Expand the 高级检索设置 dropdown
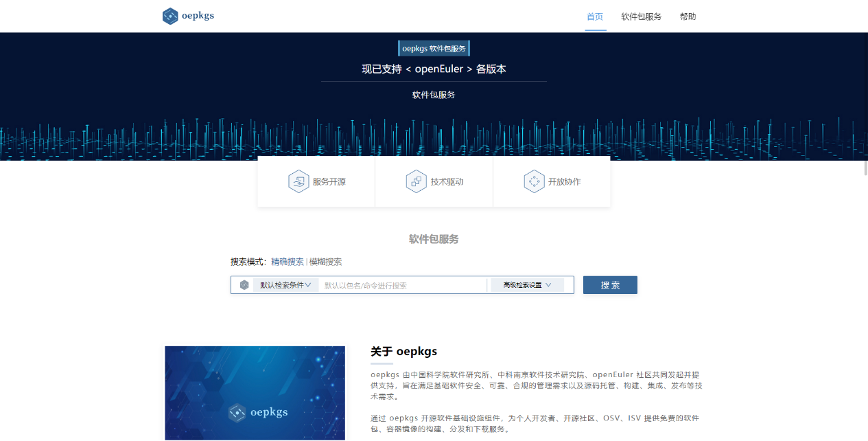868x441 pixels. click(x=528, y=285)
